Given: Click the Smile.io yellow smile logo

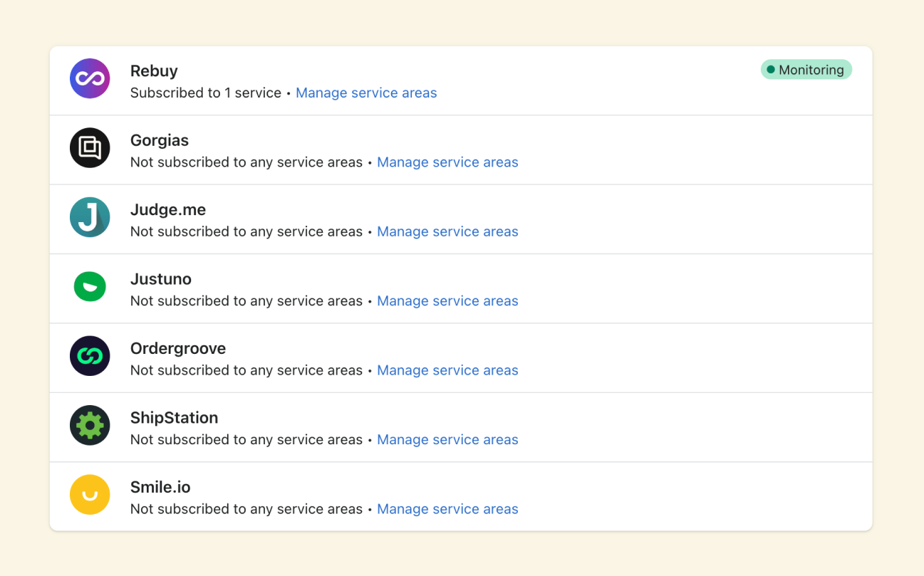Looking at the screenshot, I should [90, 494].
